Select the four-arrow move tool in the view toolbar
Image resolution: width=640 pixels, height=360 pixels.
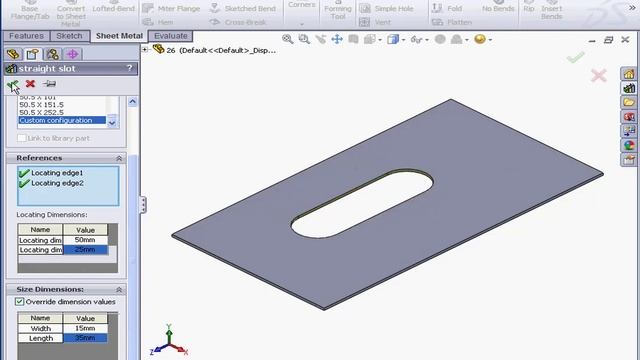click(x=337, y=39)
